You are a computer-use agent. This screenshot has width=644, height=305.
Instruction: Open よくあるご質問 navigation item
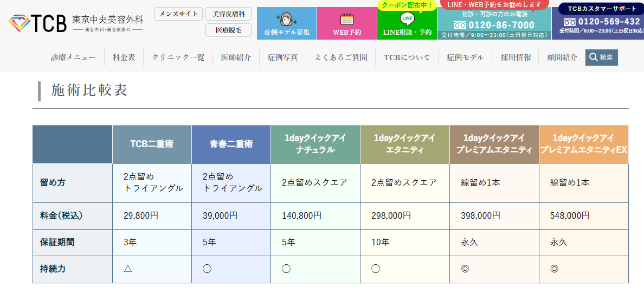coord(341,58)
